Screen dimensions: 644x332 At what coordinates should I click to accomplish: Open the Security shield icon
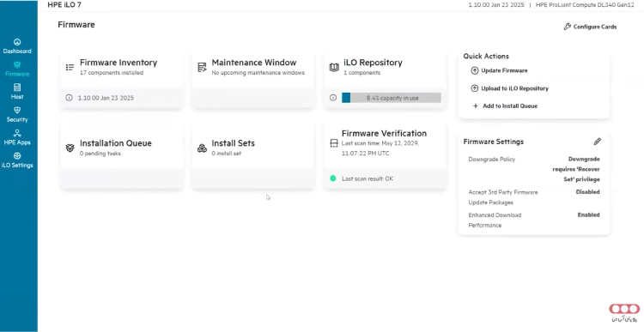[17, 111]
